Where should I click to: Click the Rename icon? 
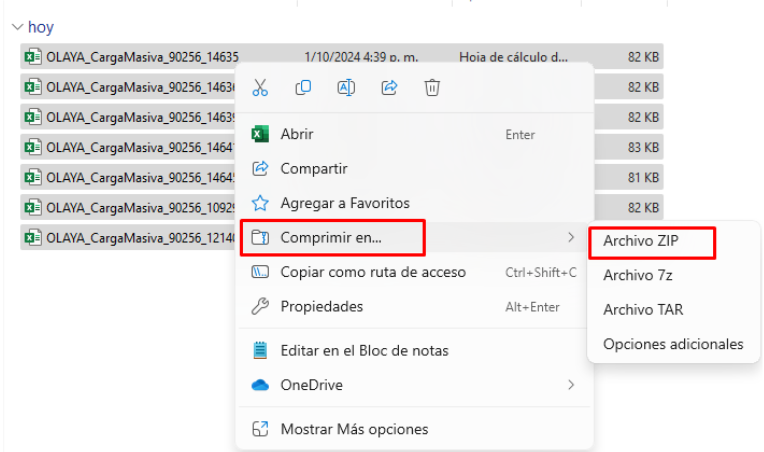[x=346, y=88]
